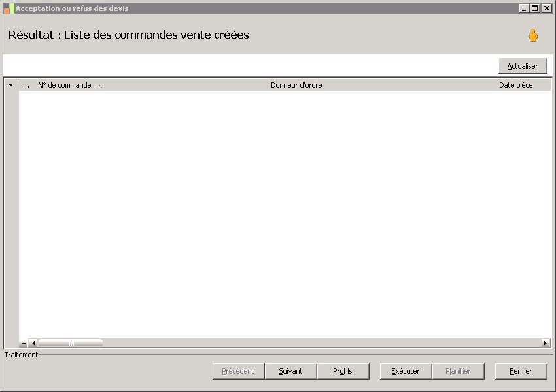The width and height of the screenshot is (556, 392).
Task: Open the Profils button
Action: click(343, 371)
